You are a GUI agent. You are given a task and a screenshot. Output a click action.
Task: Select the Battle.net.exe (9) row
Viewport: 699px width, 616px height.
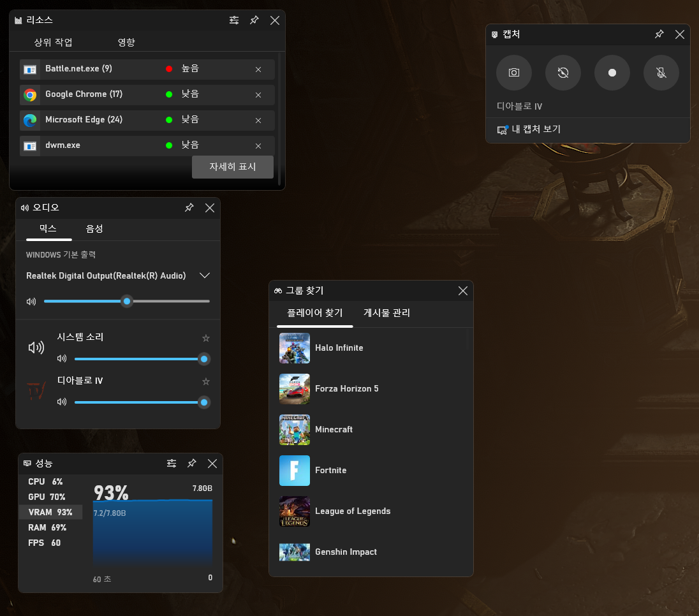pyautogui.click(x=147, y=70)
